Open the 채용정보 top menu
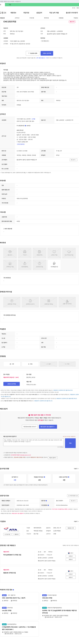The width and height of the screenshot is (79, 644). tap(13, 13)
